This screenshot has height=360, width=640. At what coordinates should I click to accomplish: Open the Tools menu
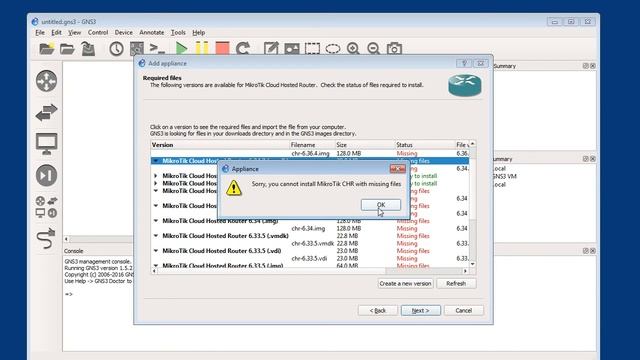pos(178,33)
